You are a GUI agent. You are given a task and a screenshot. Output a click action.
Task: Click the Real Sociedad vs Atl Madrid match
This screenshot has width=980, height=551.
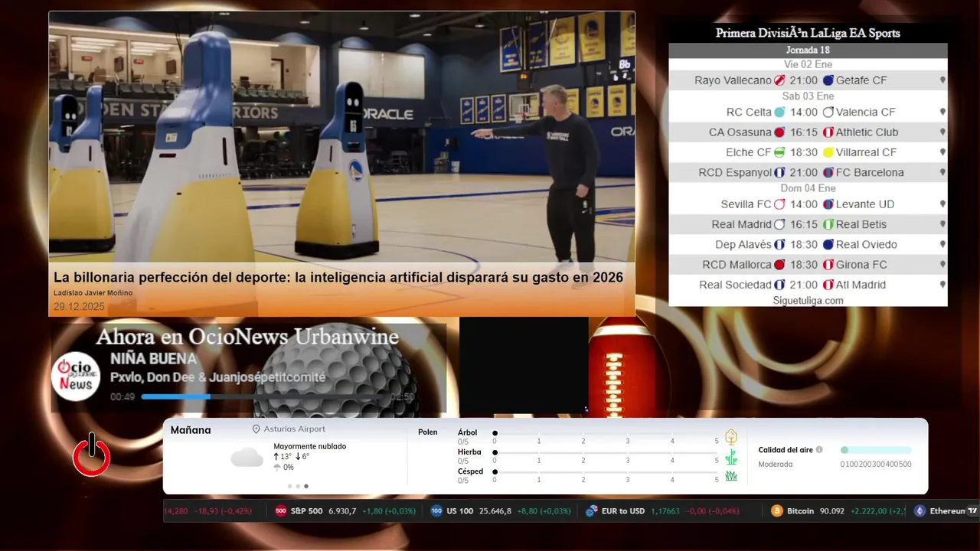click(808, 285)
